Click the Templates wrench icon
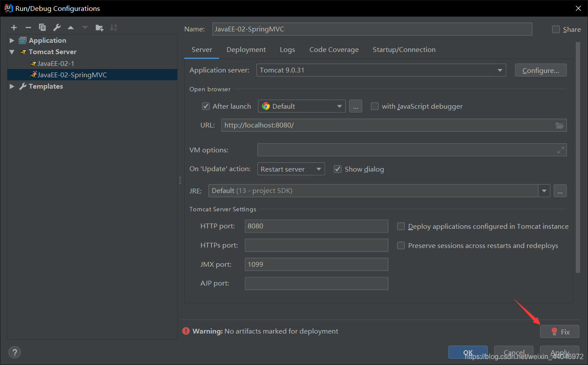This screenshot has height=365, width=588. [23, 86]
